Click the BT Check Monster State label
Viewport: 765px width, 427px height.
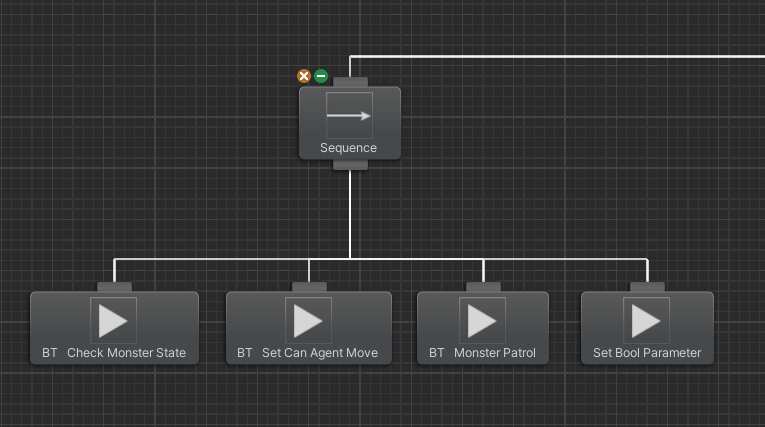(114, 353)
